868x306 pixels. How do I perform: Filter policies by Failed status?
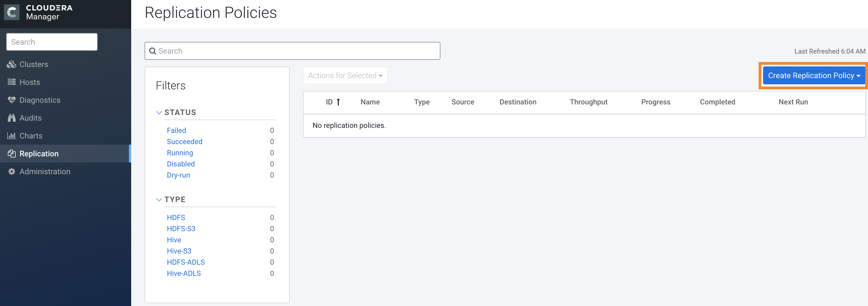[x=176, y=130]
